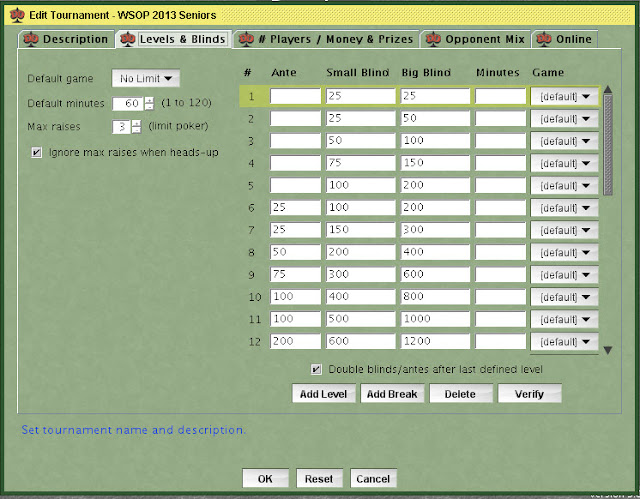Viewport: 640px width, 499px height.
Task: Open Game dropdown for level 3
Action: tap(564, 141)
